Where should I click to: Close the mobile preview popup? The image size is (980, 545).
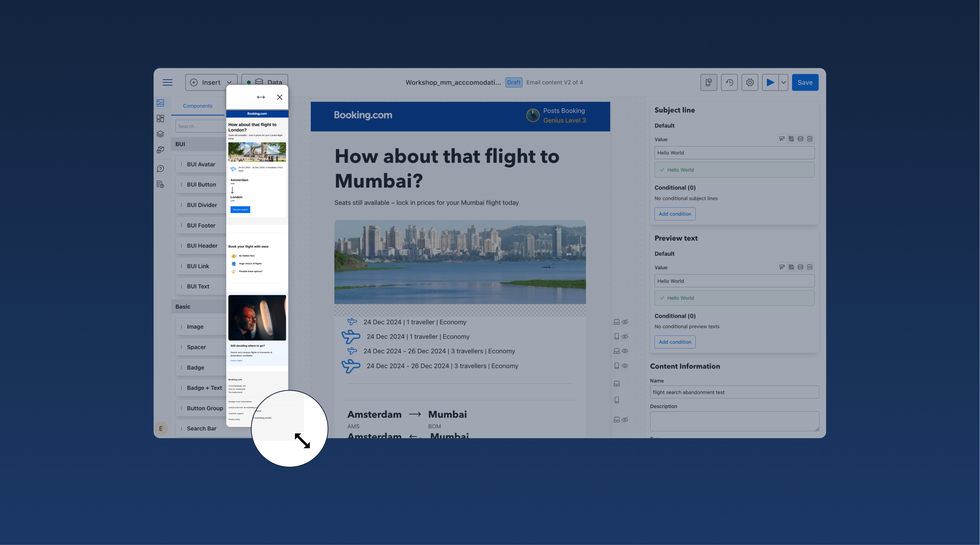[x=279, y=97]
